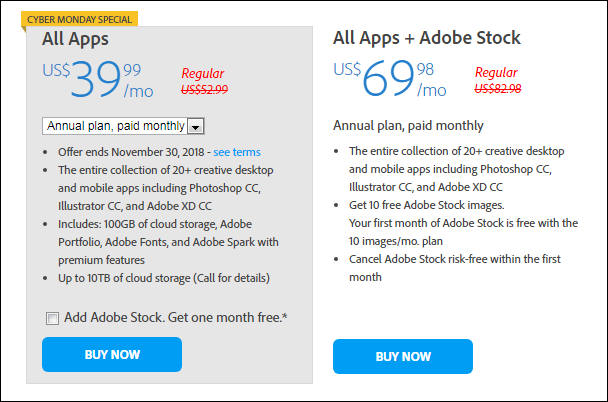
Task: Click BUY NOW under the All Apps plan
Action: [x=112, y=354]
